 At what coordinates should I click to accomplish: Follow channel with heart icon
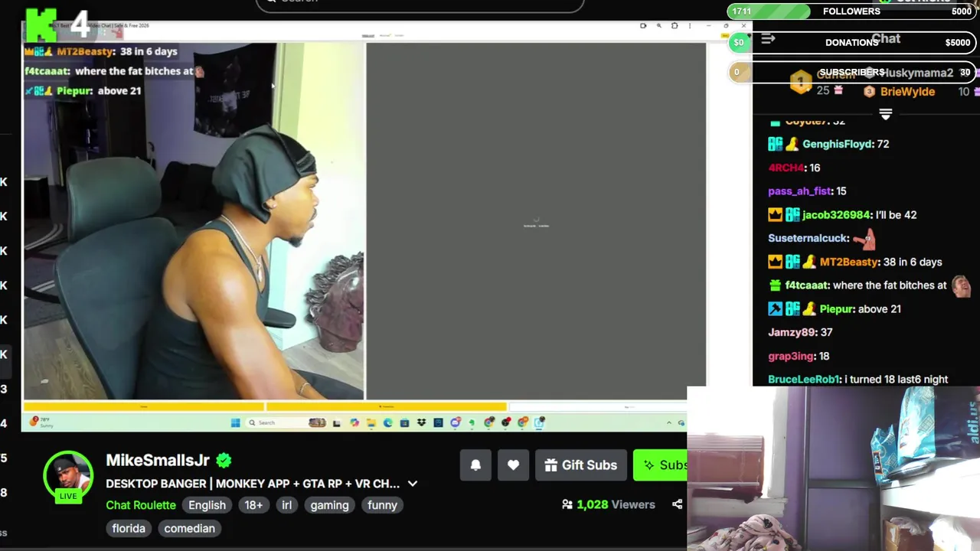[513, 465]
